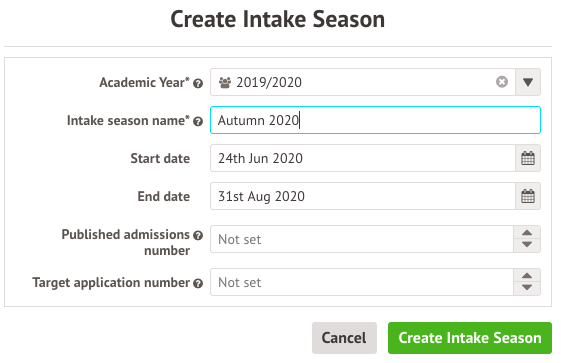Open the End date calendar picker
The height and width of the screenshot is (363, 561).
tap(528, 196)
